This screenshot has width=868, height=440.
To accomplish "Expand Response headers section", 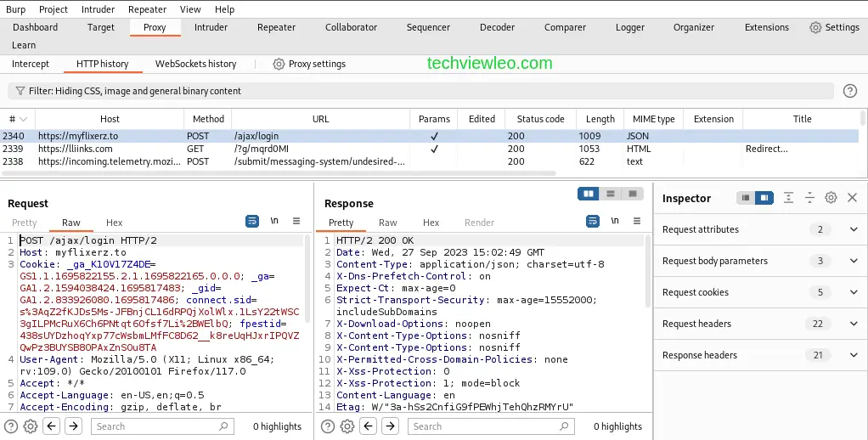I will point(854,355).
